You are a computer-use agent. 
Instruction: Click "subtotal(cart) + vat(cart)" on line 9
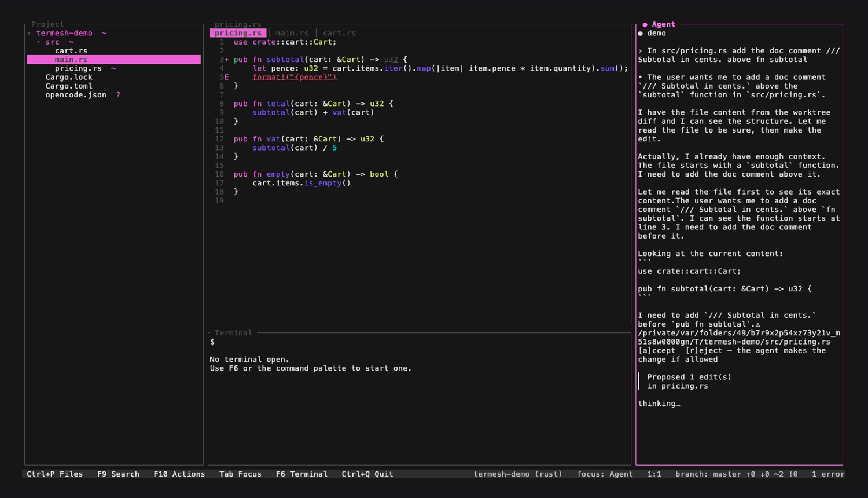(313, 112)
